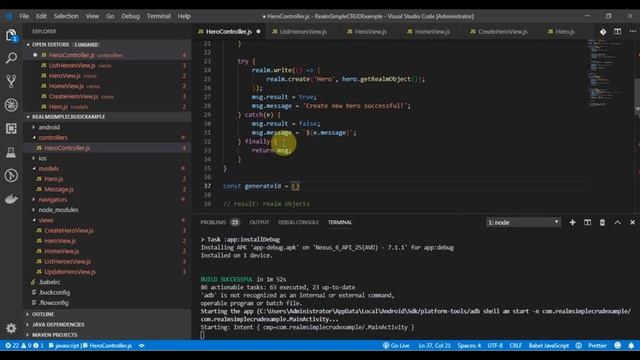This screenshot has height=360, width=640.
Task: Click the open changes diamond icon
Action: pos(603,31)
